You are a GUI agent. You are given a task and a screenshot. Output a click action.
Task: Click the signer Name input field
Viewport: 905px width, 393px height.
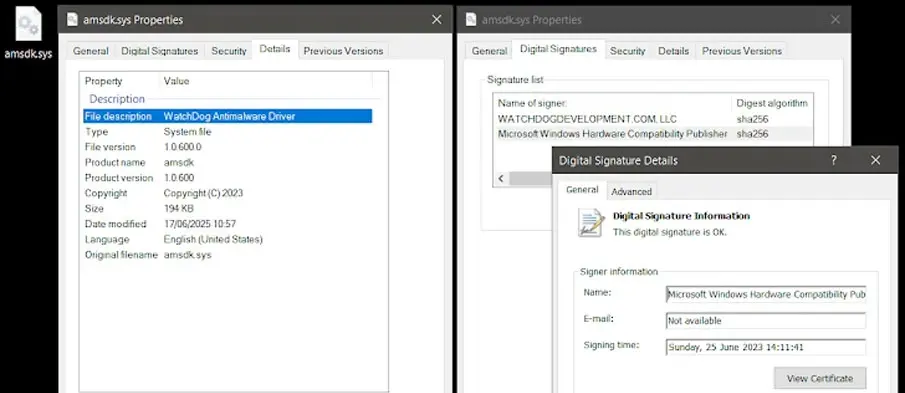(765, 294)
